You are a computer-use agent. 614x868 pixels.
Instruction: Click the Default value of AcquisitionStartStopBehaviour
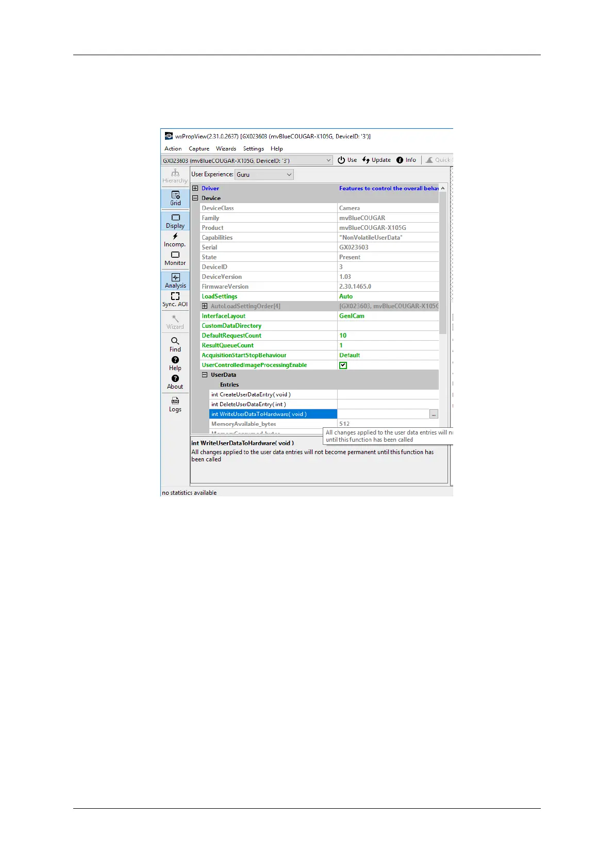[350, 355]
